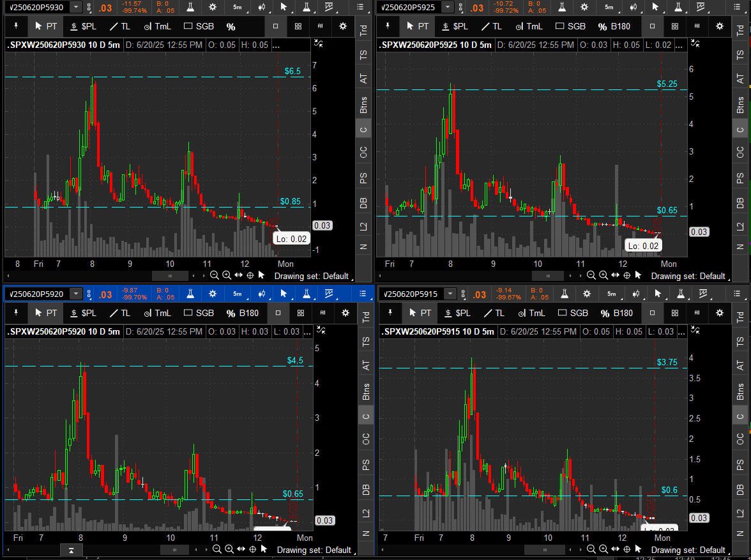Switch to single-chart layout in P5925 toolbar
This screenshot has width=751, height=560.
pyautogui.click(x=652, y=26)
